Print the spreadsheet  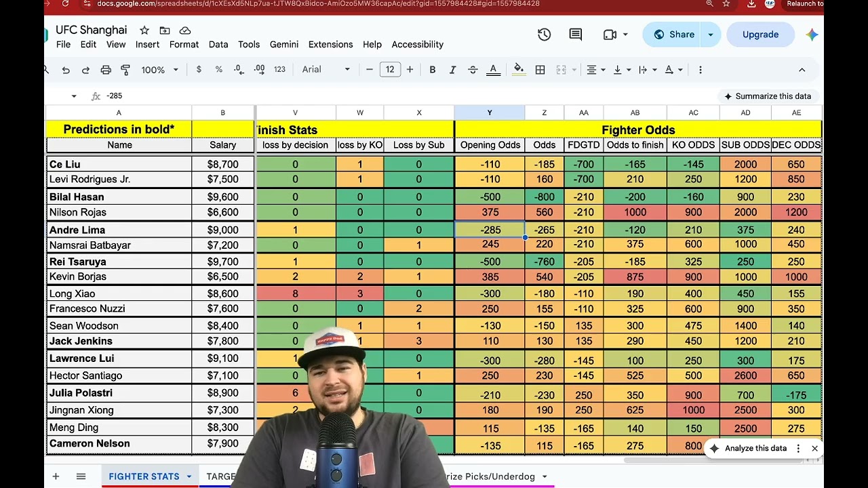106,70
